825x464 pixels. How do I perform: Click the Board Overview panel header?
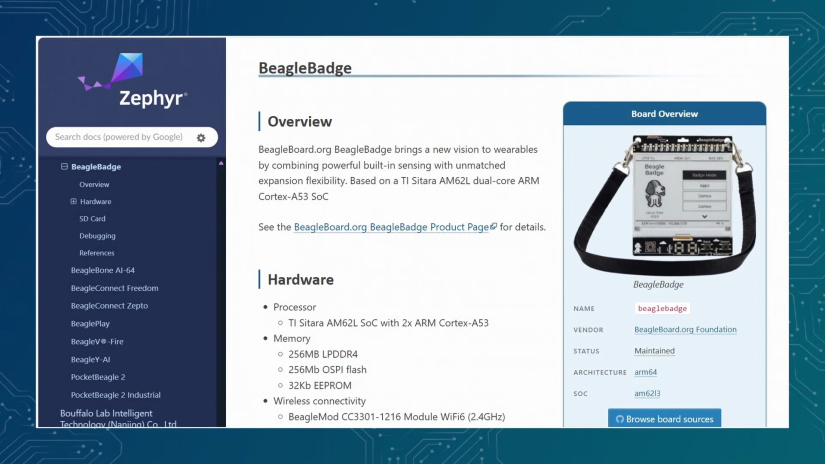665,114
